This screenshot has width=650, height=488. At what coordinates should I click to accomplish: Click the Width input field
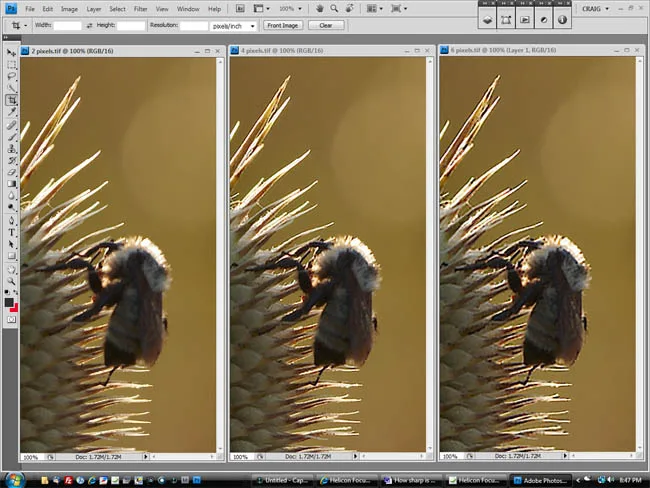[x=68, y=25]
